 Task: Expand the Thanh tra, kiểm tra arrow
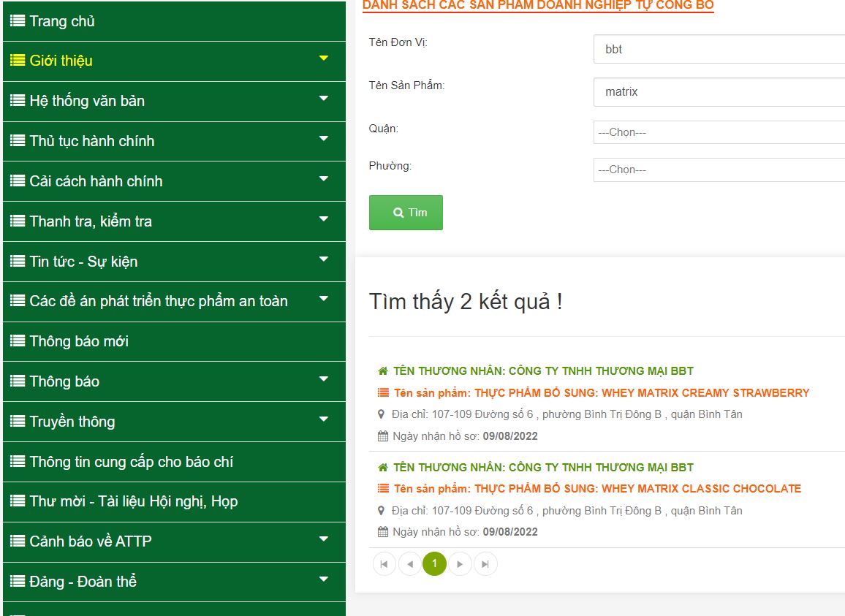[x=323, y=218]
